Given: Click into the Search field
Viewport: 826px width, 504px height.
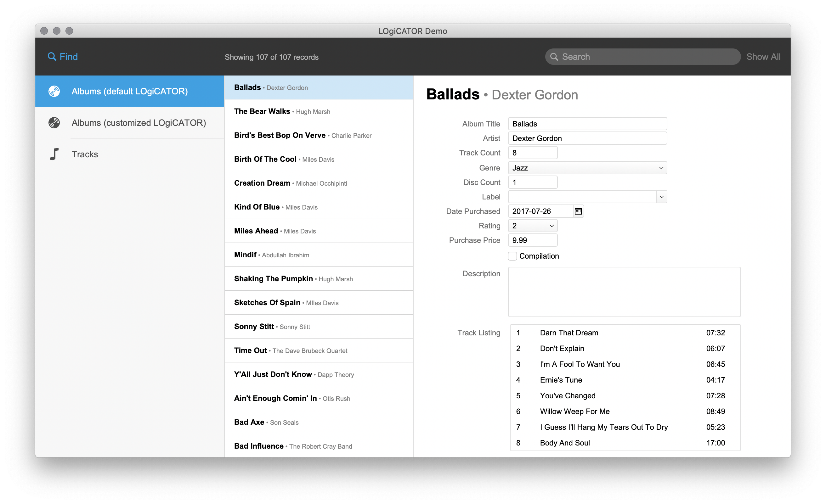Looking at the screenshot, I should [x=637, y=56].
